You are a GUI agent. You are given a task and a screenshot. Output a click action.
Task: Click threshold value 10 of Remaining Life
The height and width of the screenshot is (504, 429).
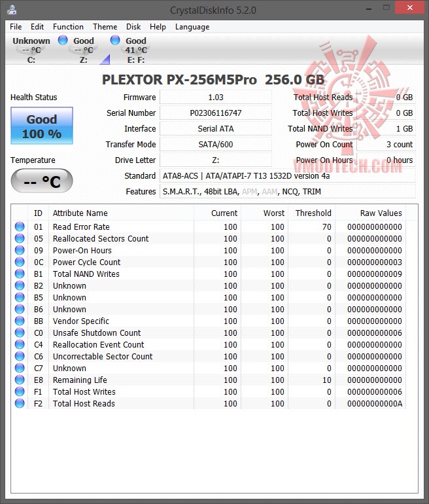click(327, 380)
